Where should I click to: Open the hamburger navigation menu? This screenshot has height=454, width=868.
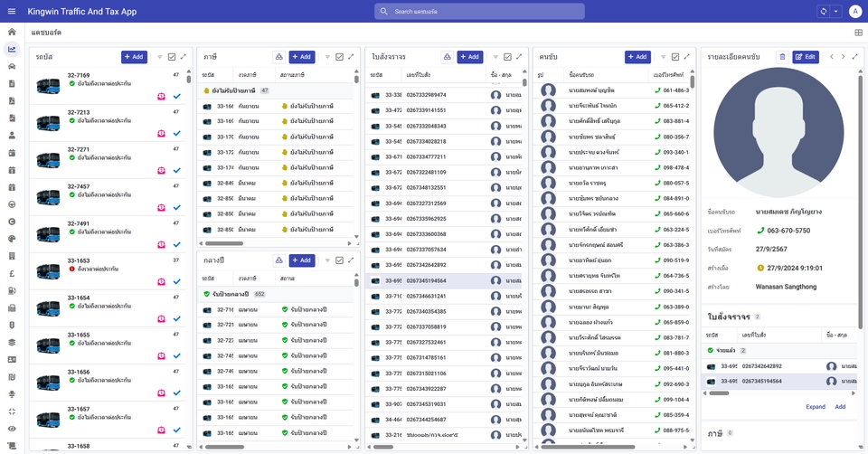(12, 12)
